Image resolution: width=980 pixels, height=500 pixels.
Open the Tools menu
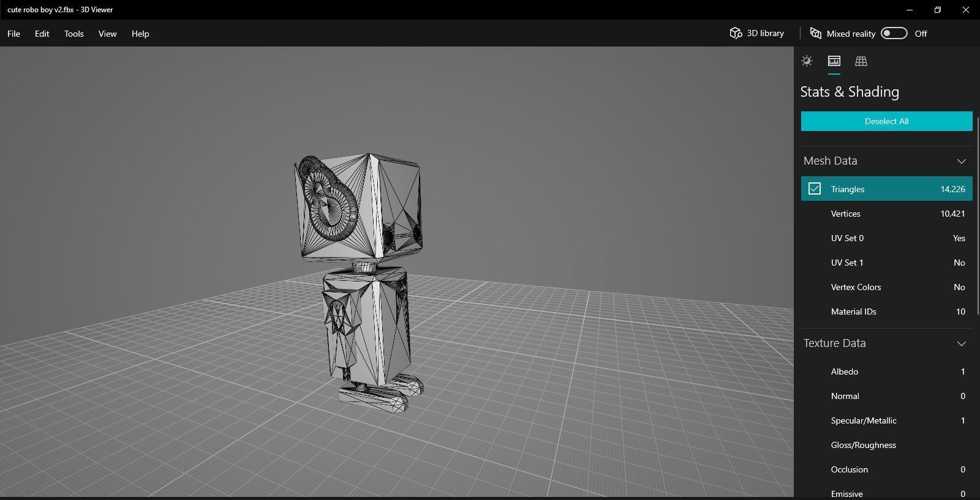click(x=73, y=34)
